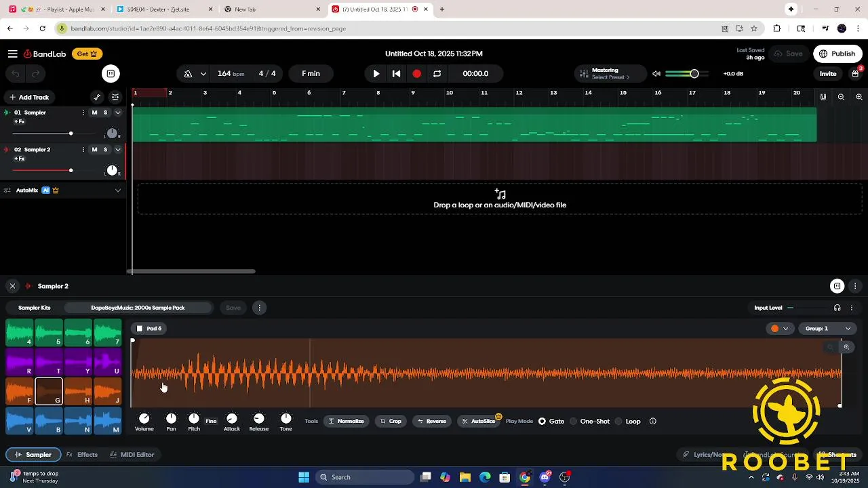
Task: Open the Group: 1 dropdown
Action: [827, 329]
